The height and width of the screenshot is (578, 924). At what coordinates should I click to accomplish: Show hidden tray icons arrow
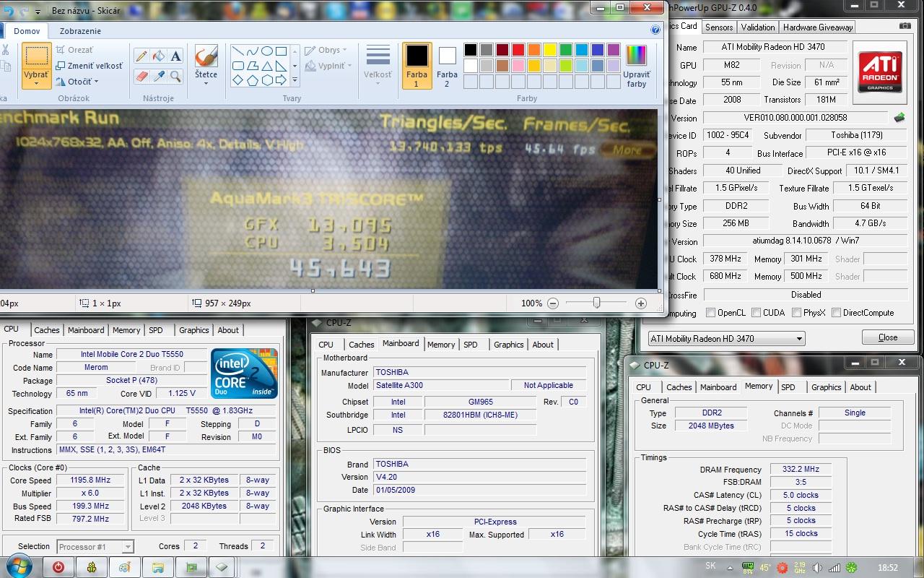tap(730, 568)
